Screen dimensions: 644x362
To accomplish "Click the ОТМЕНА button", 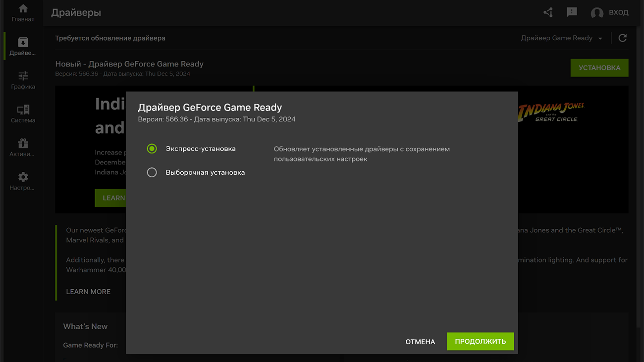I will (420, 342).
